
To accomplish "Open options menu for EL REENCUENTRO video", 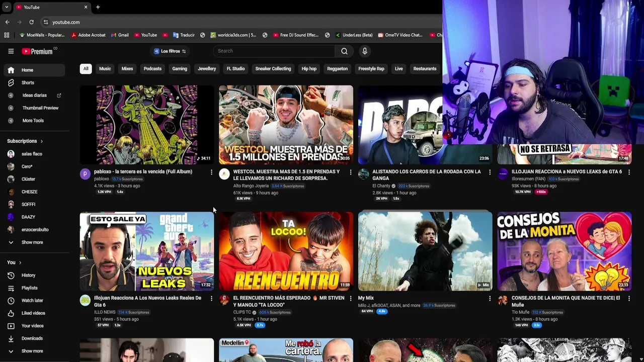I will 351,299.
